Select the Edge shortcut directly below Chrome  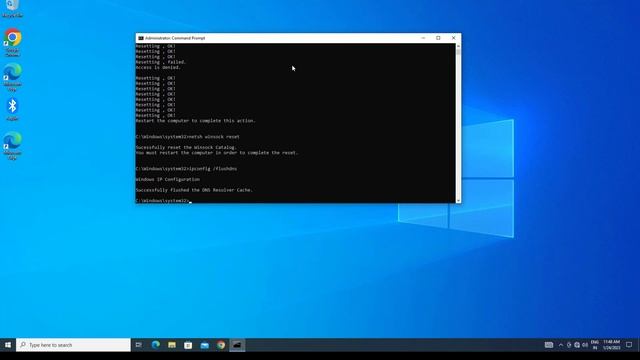[12, 77]
